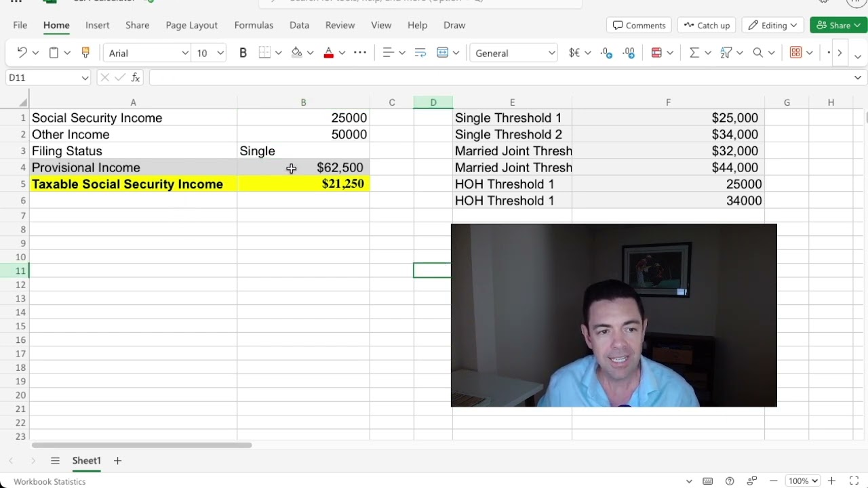The width and height of the screenshot is (868, 488).
Task: Click the Select All corner triangle
Action: pos(23,102)
